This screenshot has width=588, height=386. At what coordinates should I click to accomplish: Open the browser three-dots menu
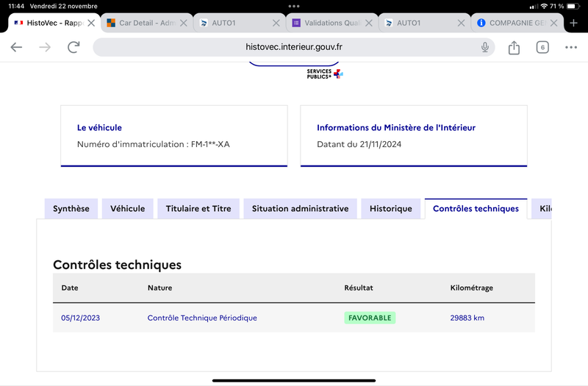(571, 47)
